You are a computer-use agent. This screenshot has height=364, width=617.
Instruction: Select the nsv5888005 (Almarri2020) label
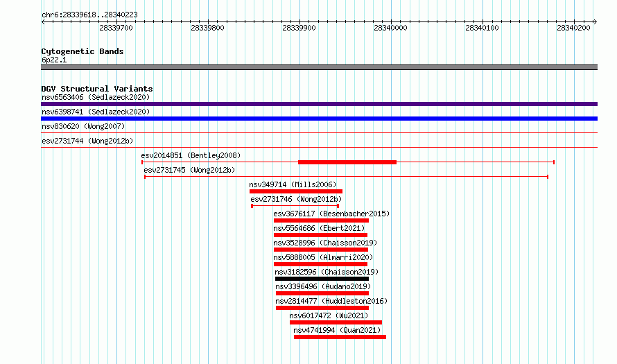point(324,257)
